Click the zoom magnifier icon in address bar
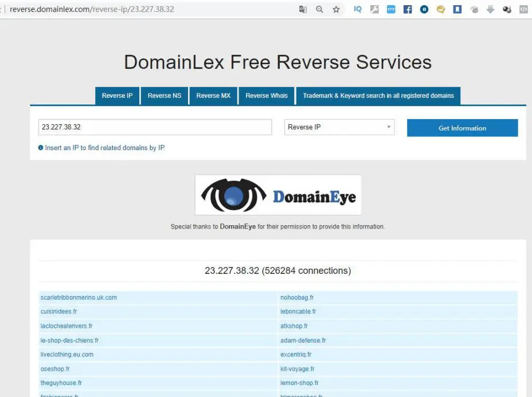Viewport: 532px width, 397px height. pos(319,9)
